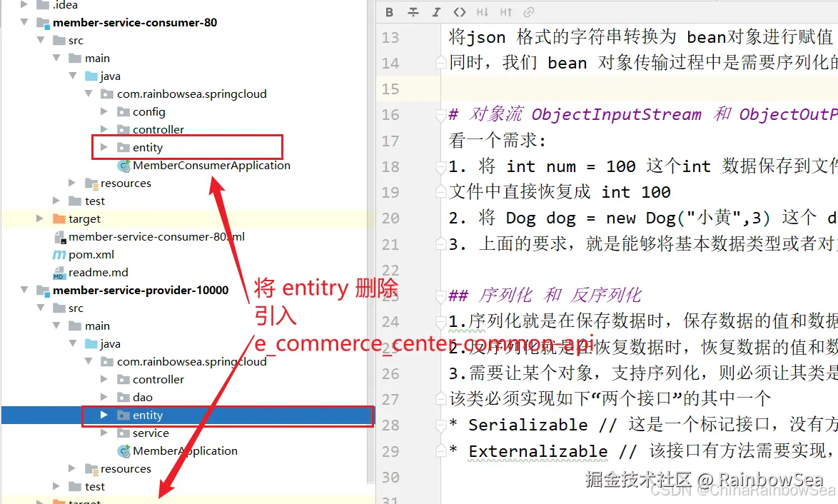Click the dao package folder icon
This screenshot has width=838, height=504.
click(123, 397)
